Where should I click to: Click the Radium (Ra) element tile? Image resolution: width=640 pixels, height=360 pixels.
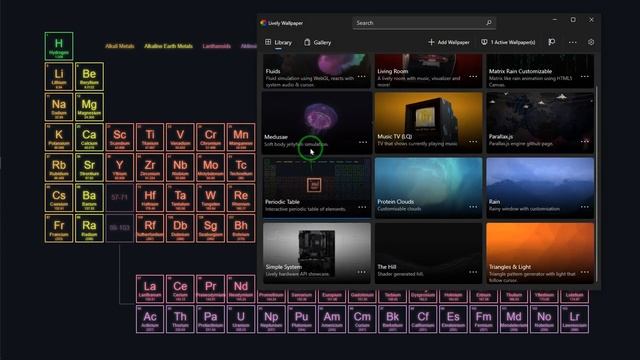click(x=89, y=228)
